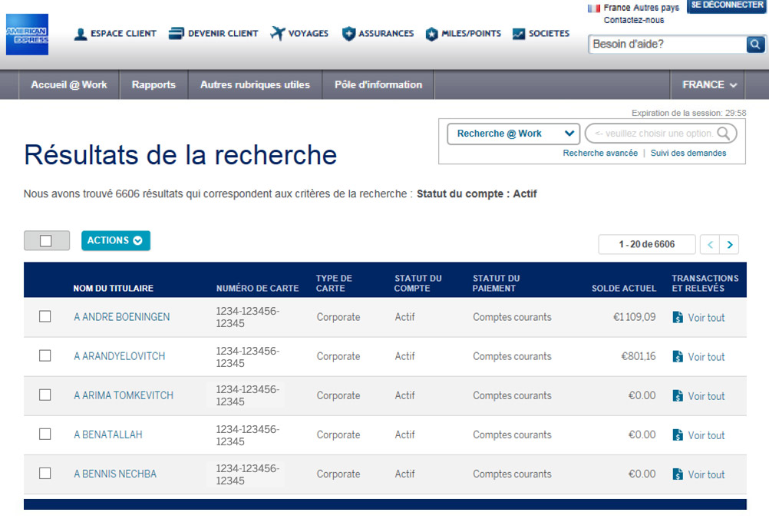Image resolution: width=769 pixels, height=532 pixels.
Task: Click the French flag icon
Action: coord(594,8)
